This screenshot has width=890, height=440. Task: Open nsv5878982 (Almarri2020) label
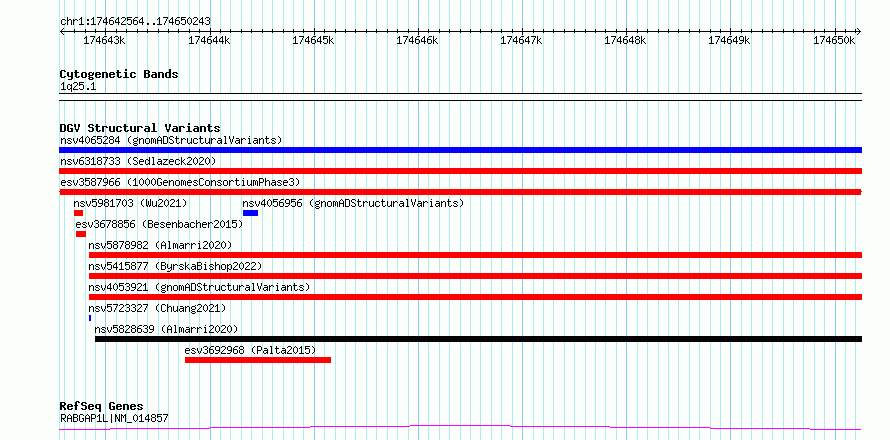pos(160,245)
